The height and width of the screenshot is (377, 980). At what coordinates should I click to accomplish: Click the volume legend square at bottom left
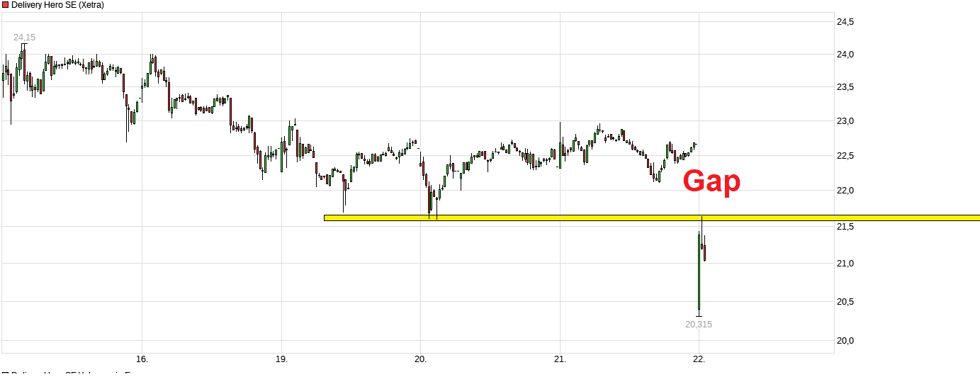click(6, 373)
